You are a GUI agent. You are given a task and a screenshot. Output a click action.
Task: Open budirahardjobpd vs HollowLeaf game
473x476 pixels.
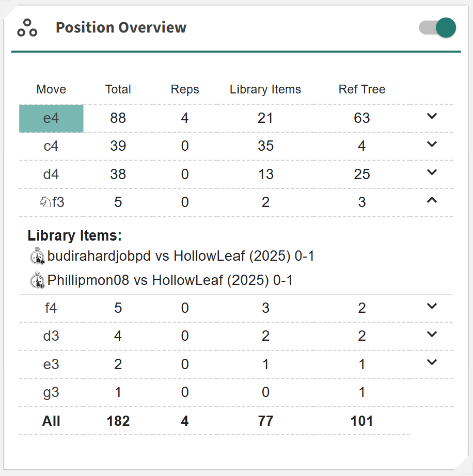pyautogui.click(x=181, y=256)
